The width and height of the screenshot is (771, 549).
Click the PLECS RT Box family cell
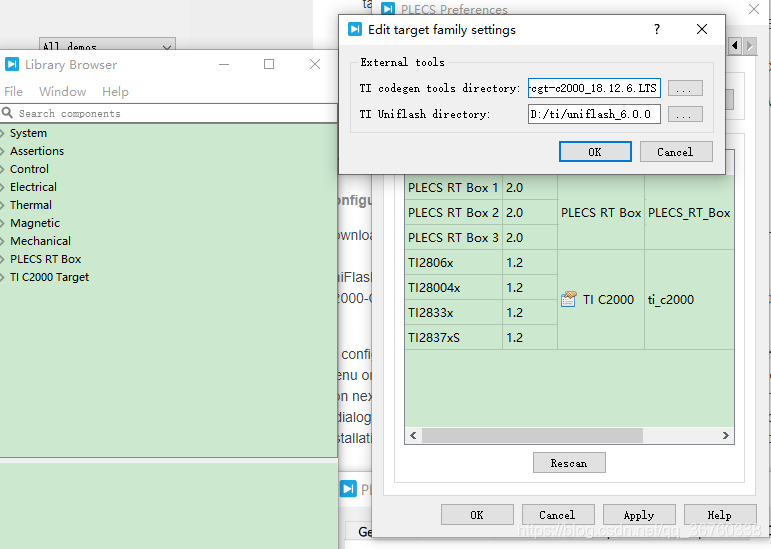(601, 213)
